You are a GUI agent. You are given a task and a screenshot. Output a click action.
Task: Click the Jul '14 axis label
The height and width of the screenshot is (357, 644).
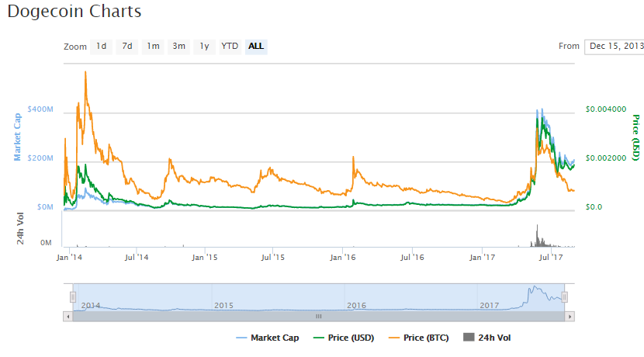(137, 258)
